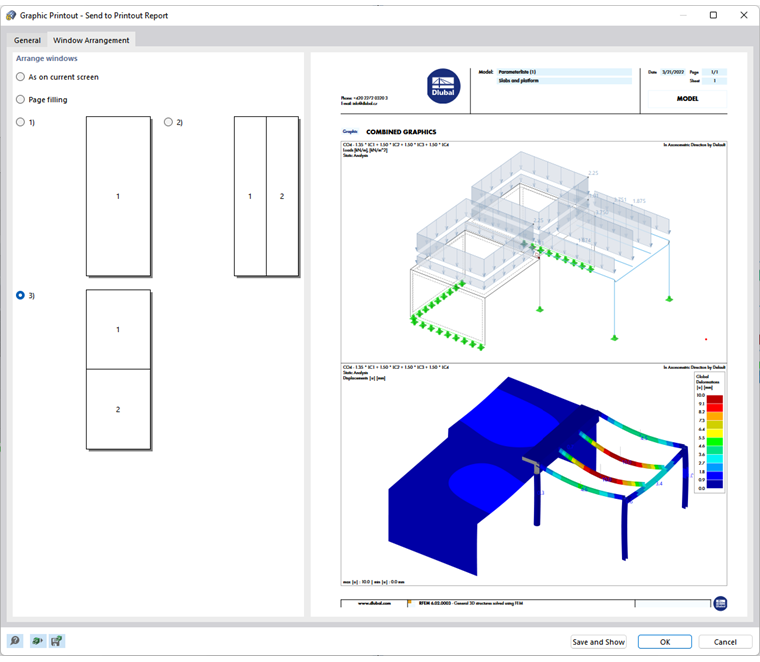The image size is (760, 662).
Task: Close the Graphic Printout dialog
Action: [x=744, y=15]
